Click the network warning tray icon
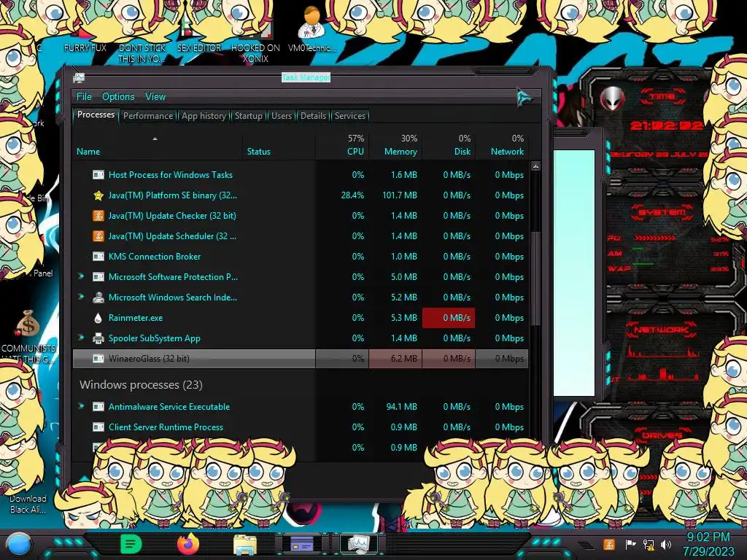Screen dimensions: 747x560 click(649, 544)
